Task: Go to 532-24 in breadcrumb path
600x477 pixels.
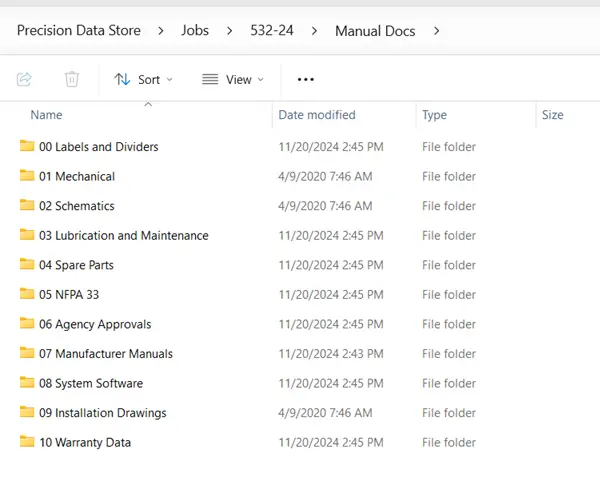Action: 272,31
